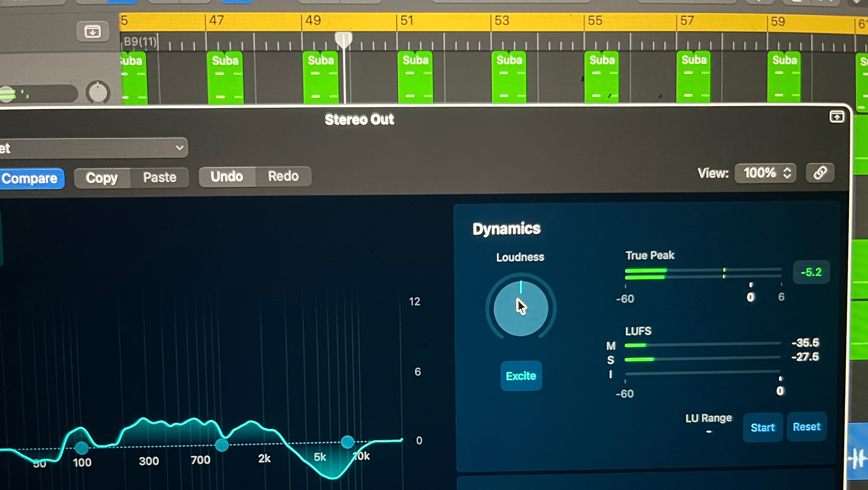
Task: Click the momentary LUFS value -35.5
Action: [x=805, y=343]
